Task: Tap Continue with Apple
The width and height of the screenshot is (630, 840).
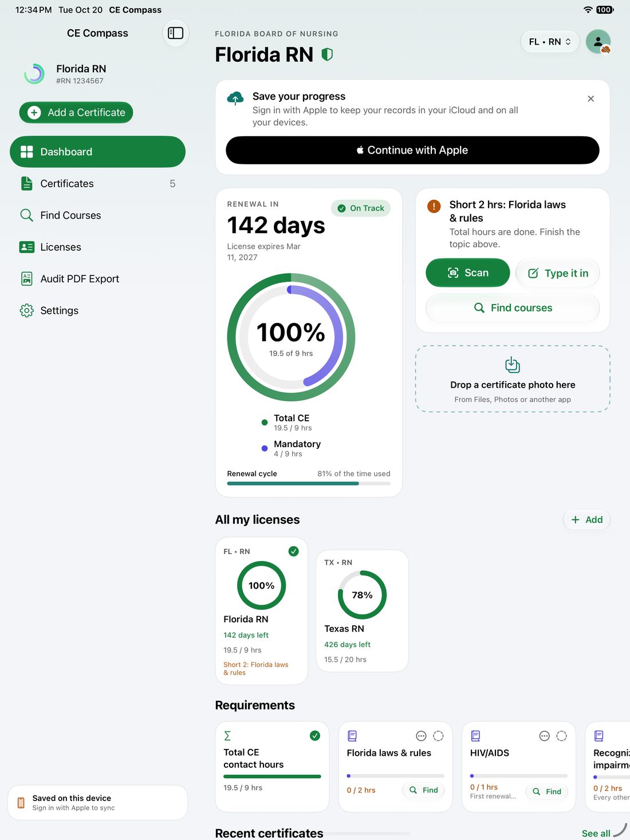Action: pyautogui.click(x=412, y=150)
